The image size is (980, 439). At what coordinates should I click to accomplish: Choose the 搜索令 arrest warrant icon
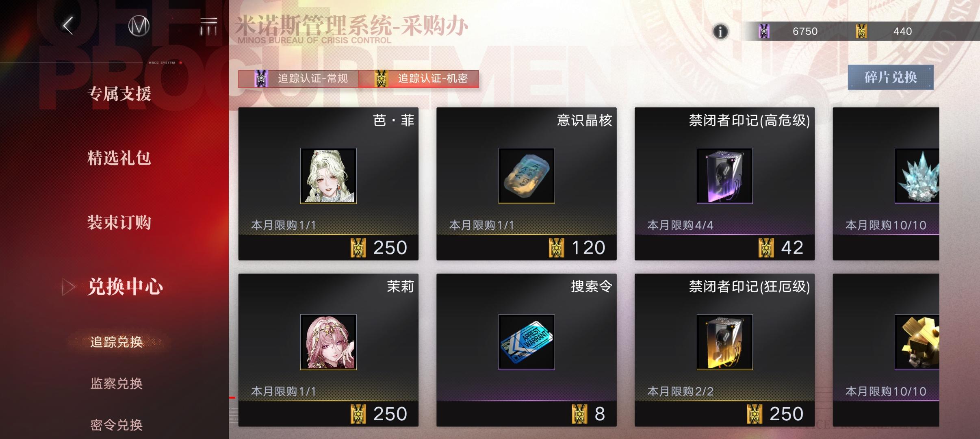(x=526, y=342)
